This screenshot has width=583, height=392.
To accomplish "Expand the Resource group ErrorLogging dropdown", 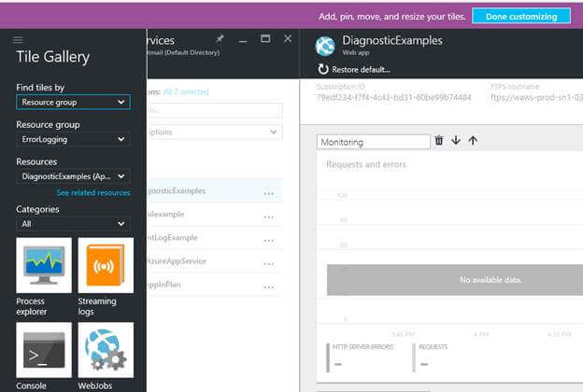I will tap(73, 139).
